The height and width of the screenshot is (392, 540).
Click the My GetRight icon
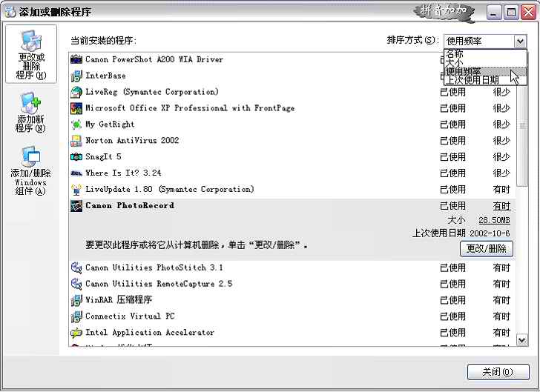tap(76, 124)
